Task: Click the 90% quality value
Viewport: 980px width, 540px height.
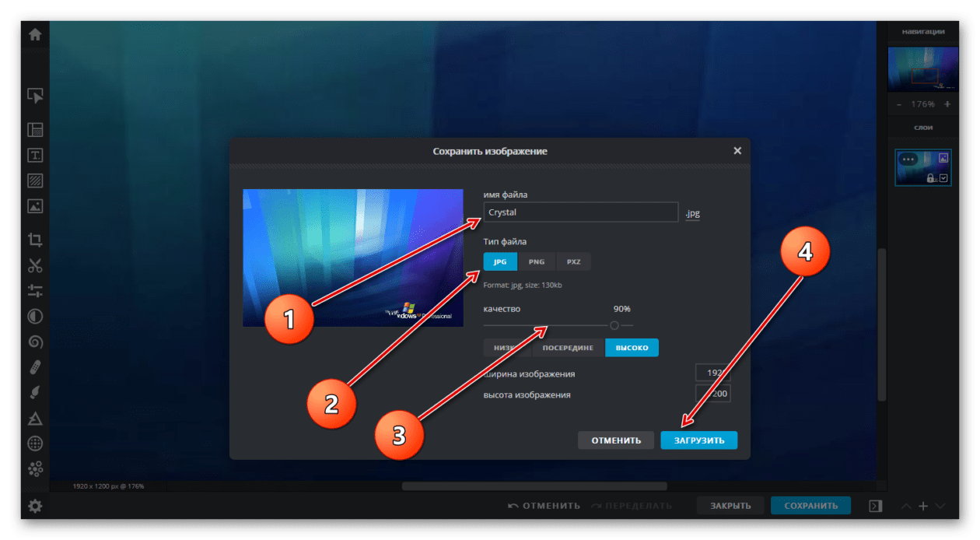Action: (621, 309)
